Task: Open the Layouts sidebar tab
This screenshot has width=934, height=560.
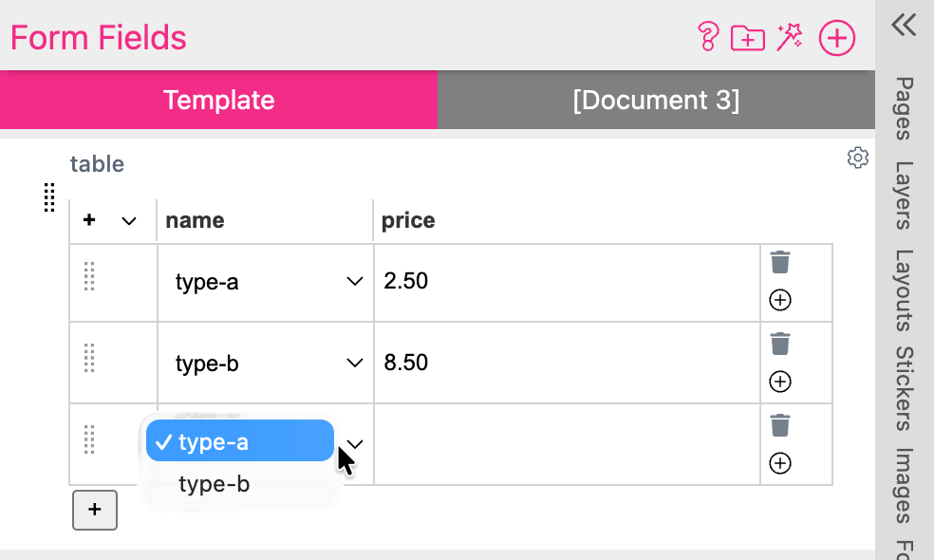Action: [x=905, y=290]
